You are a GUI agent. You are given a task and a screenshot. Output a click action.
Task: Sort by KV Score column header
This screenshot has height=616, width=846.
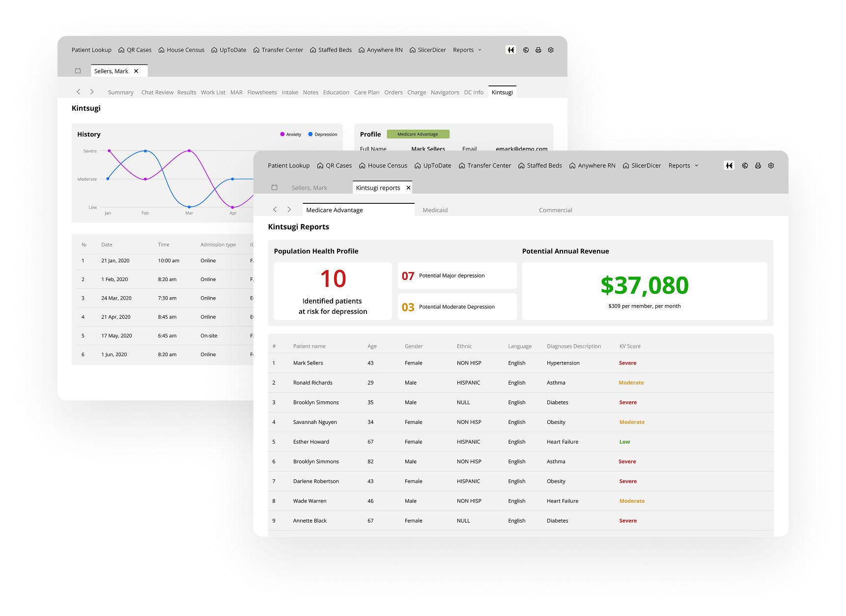tap(630, 346)
